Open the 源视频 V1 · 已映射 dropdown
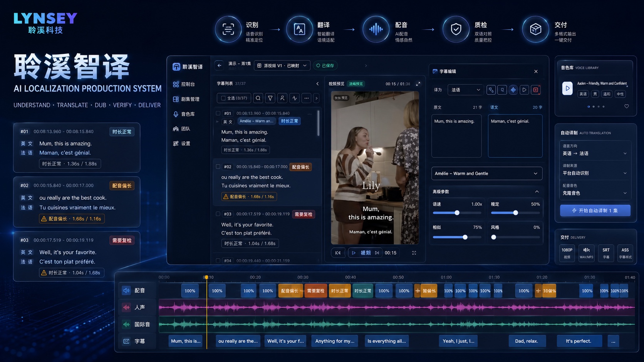The height and width of the screenshot is (362, 644). coord(282,65)
